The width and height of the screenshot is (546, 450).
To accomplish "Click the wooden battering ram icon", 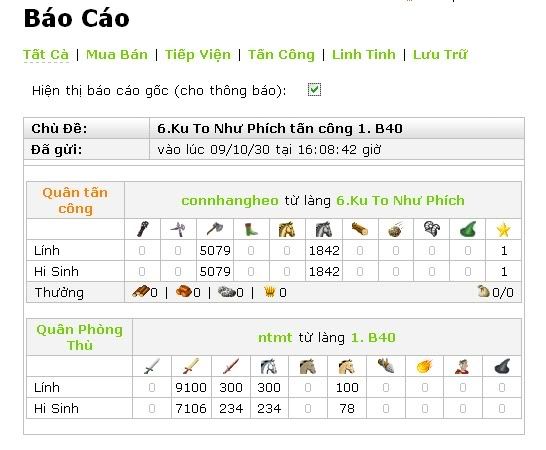I will [x=359, y=229].
